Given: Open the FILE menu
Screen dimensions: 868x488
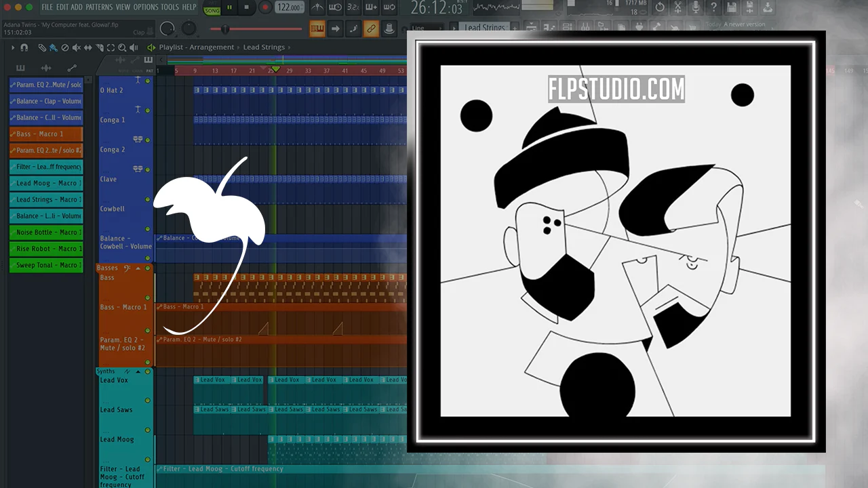Looking at the screenshot, I should (47, 7).
